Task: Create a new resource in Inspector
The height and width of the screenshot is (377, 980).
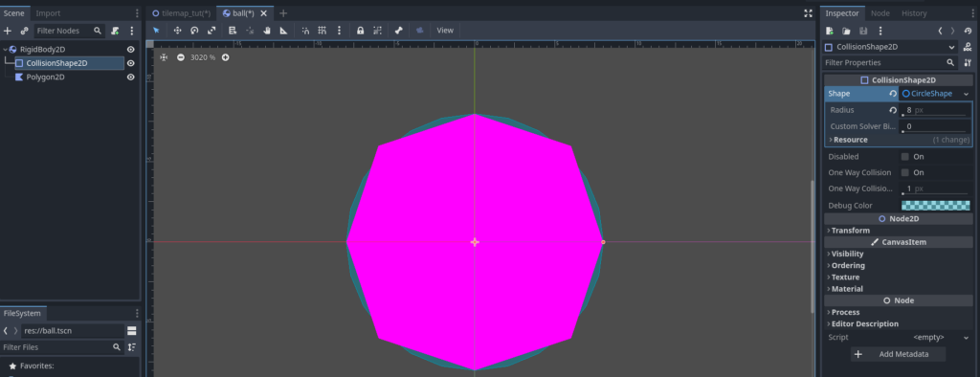Action: [830, 31]
